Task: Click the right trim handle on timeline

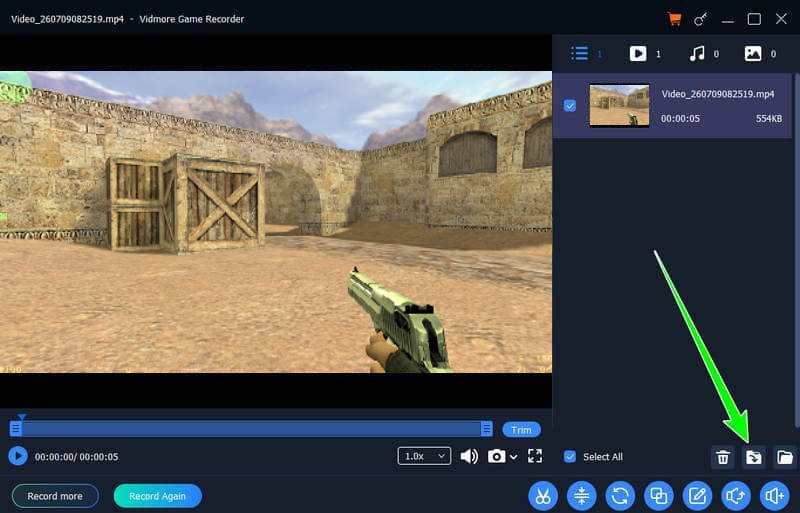Action: point(487,428)
